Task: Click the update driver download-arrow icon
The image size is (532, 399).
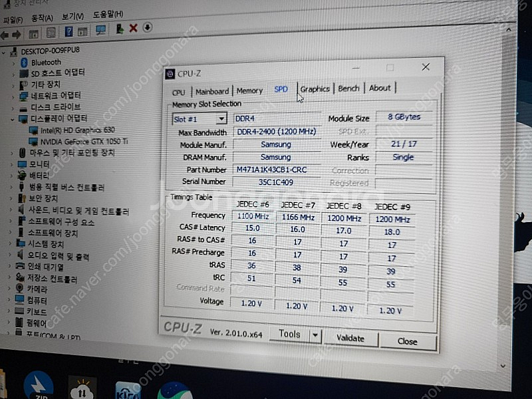Action: [147, 27]
